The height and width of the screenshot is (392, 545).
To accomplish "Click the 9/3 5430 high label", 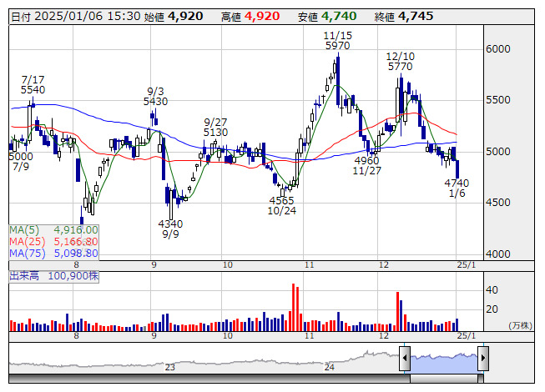I will 155,96.
